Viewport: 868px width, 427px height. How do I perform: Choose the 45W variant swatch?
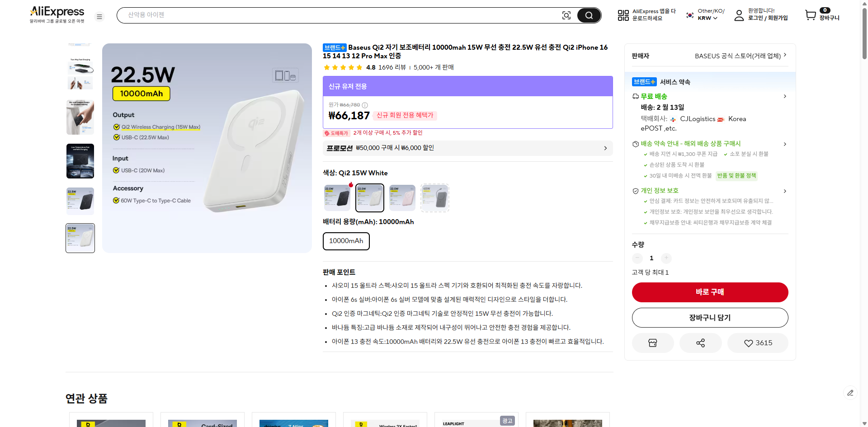tap(434, 197)
